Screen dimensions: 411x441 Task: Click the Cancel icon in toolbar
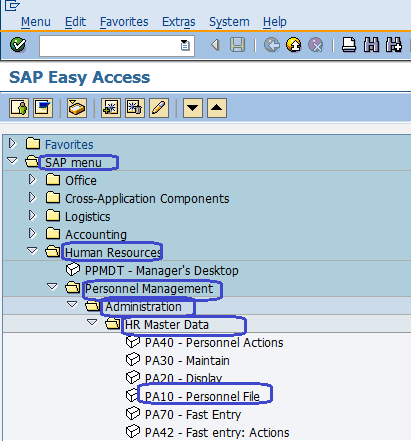[315, 45]
